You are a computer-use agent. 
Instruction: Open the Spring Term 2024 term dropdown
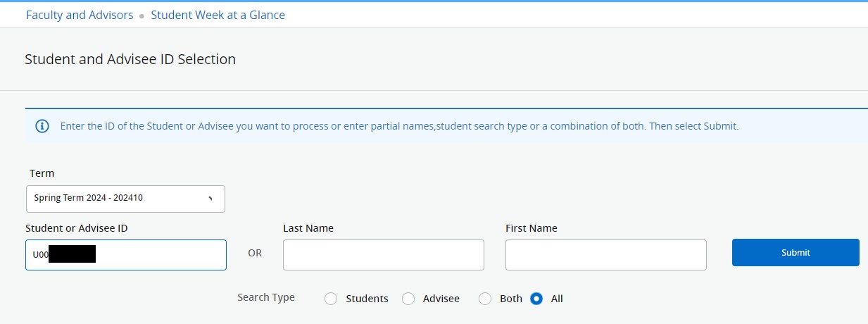(125, 199)
